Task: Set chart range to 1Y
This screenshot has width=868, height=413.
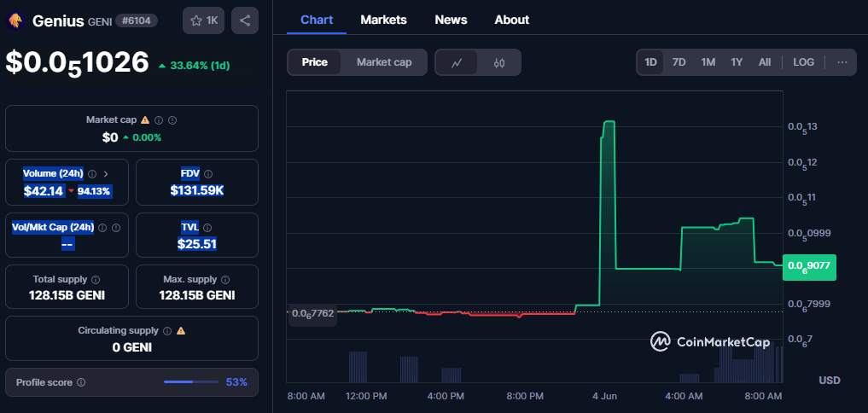Action: 737,62
